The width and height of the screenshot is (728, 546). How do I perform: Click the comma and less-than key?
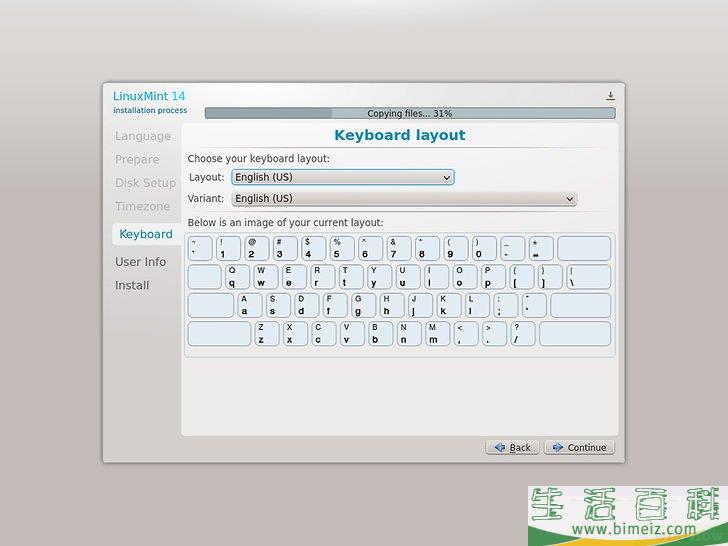click(466, 333)
